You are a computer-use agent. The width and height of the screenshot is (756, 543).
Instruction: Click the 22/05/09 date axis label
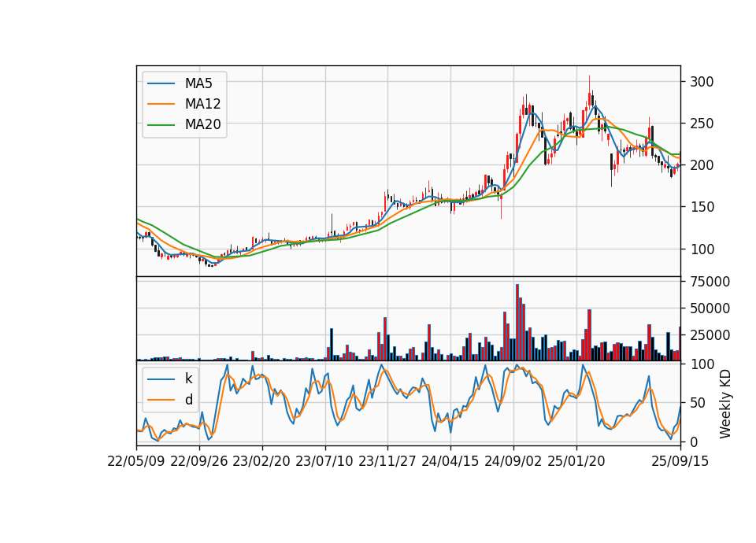coord(136,461)
